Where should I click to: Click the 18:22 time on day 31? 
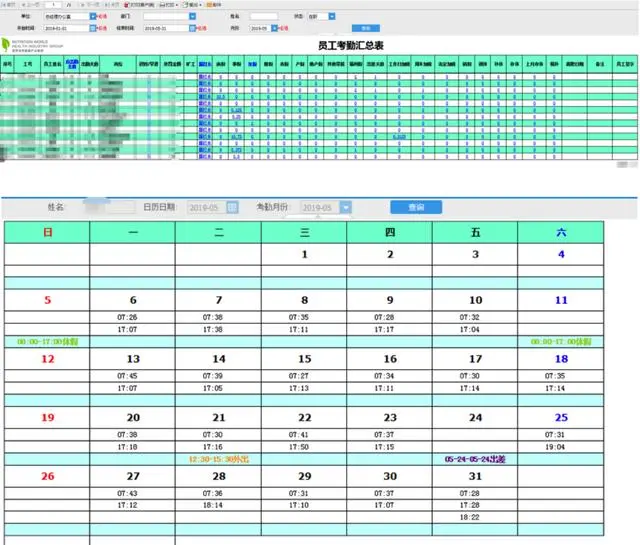pos(469,517)
